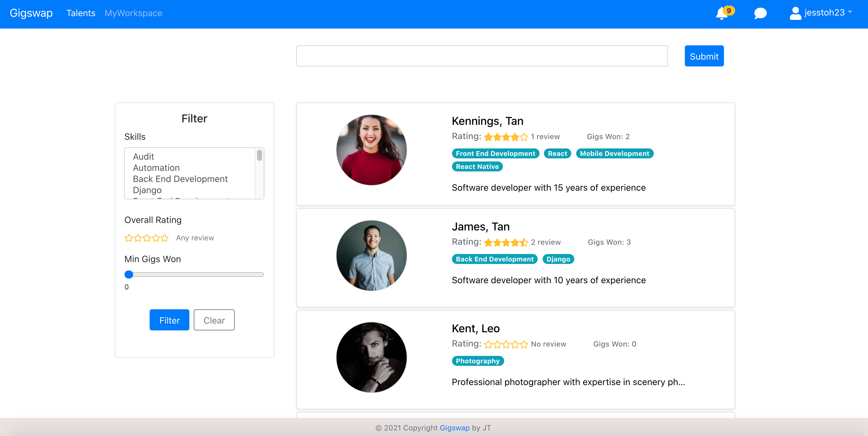This screenshot has height=436, width=868.
Task: Set overall rating to third star
Action: tap(147, 238)
